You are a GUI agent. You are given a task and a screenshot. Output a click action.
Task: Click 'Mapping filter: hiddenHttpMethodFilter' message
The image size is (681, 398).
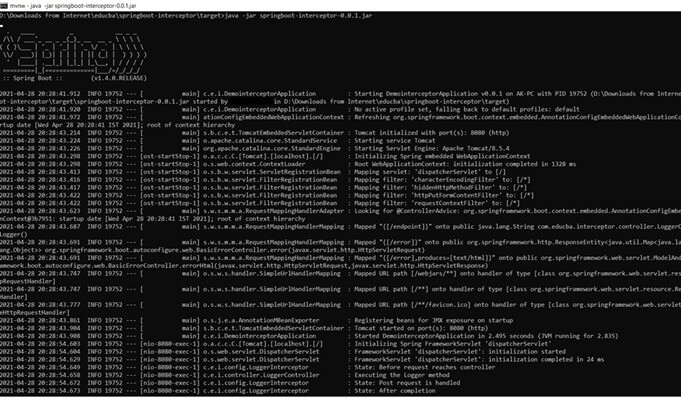[x=440, y=188]
